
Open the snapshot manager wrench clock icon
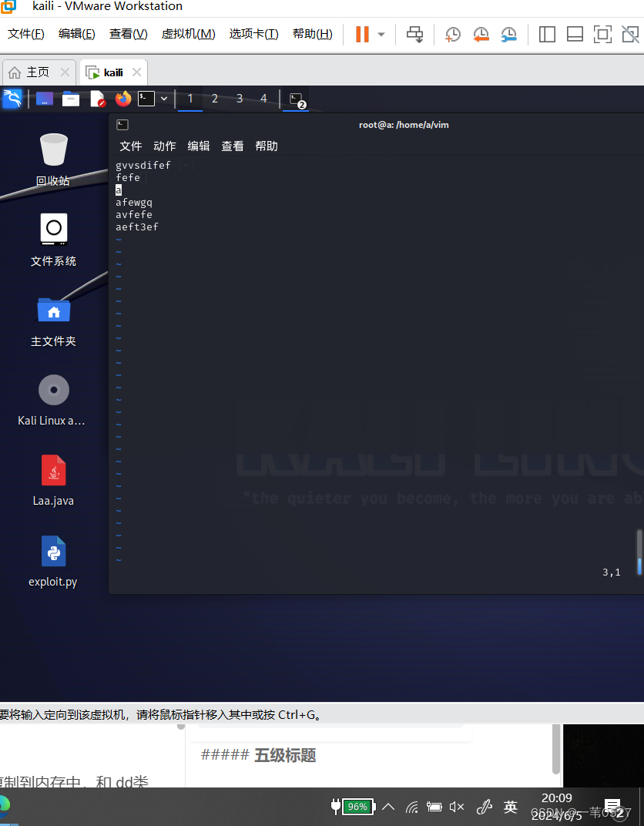click(508, 35)
